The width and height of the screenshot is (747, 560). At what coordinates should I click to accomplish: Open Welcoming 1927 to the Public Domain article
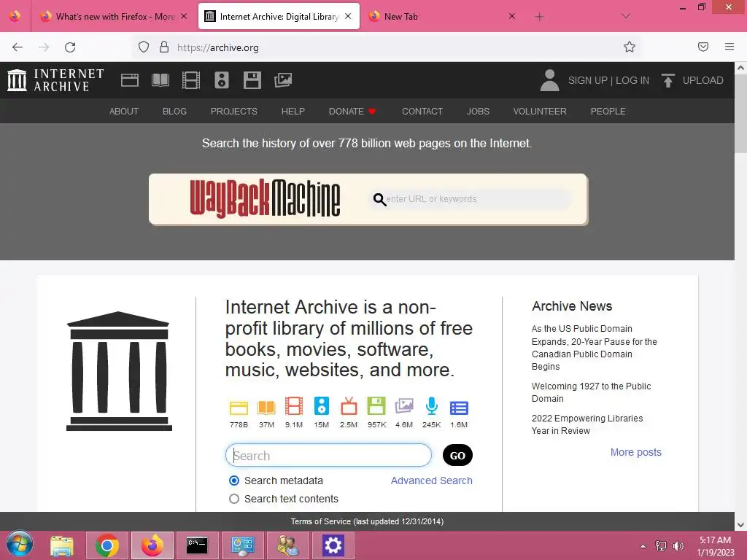tap(591, 392)
